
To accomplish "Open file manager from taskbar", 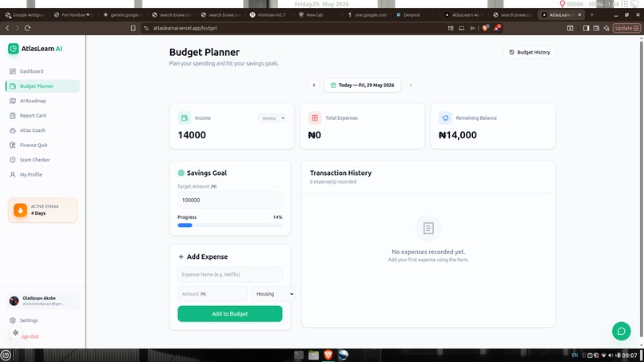I will coord(313,355).
